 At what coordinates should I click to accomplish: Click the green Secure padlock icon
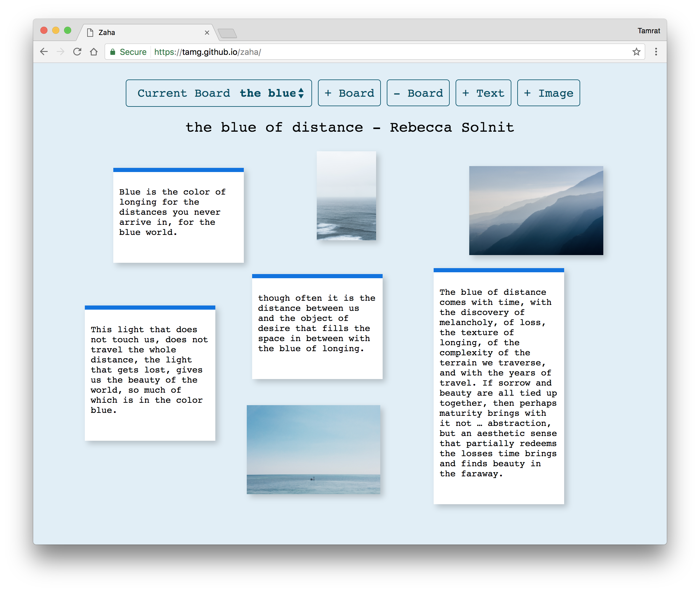[x=113, y=52]
